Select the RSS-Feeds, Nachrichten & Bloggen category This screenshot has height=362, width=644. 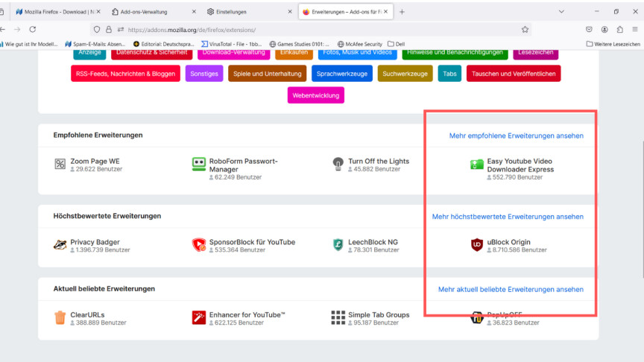pos(125,74)
